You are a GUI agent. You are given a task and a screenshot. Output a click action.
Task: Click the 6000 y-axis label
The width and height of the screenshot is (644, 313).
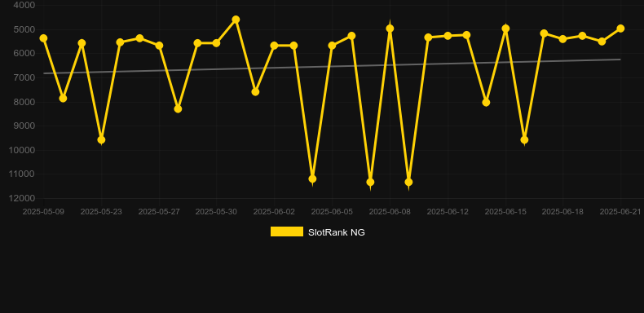[24, 54]
